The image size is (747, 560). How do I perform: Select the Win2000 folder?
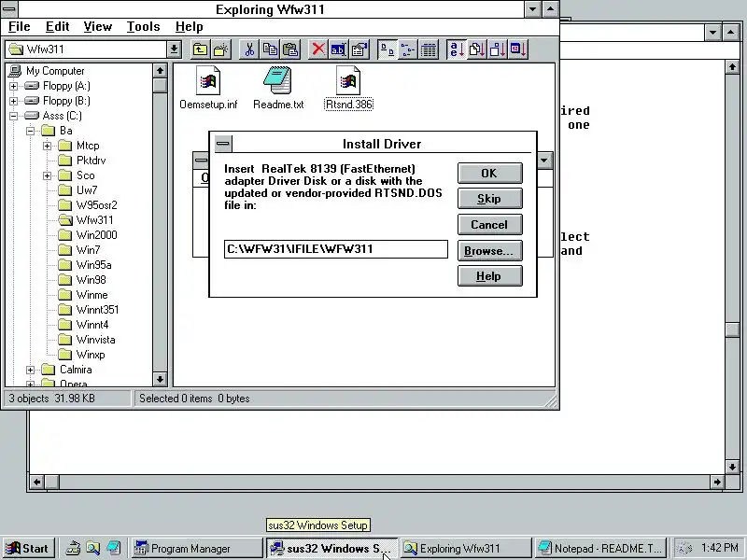(x=88, y=235)
